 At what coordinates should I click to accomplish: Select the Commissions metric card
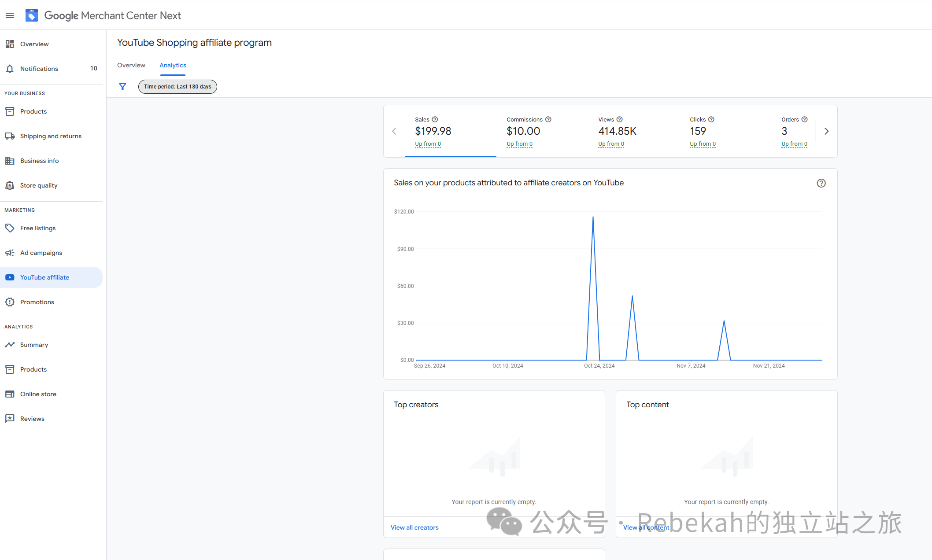coord(542,131)
